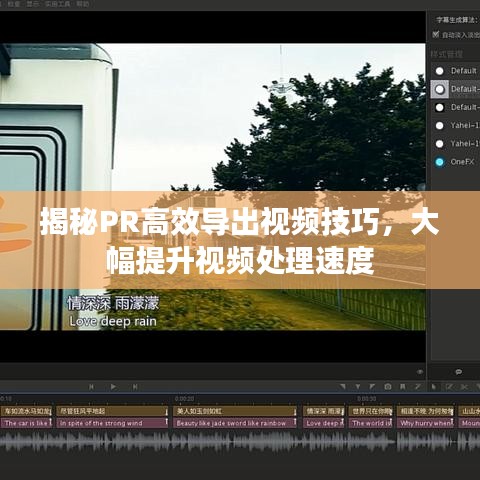Select the right-pointing corner triangle tool
This screenshot has width=480, height=480.
[372, 387]
